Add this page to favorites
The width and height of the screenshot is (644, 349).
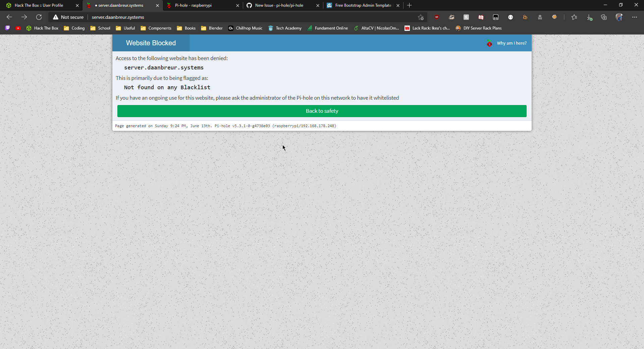(421, 17)
